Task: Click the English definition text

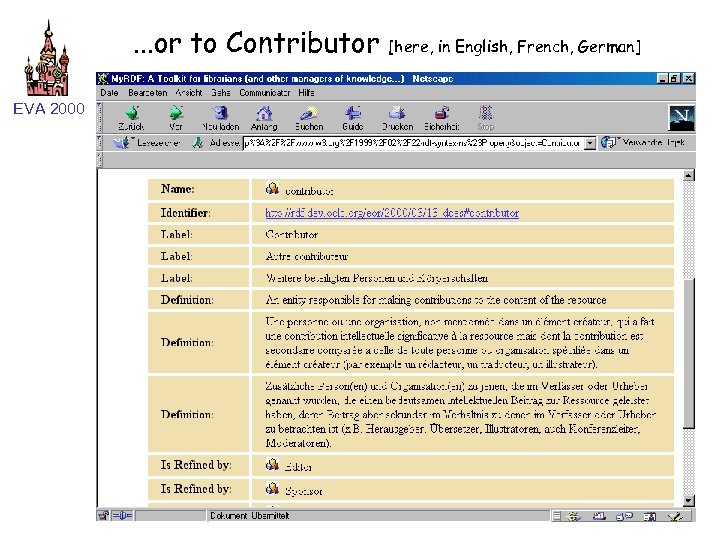Action: pos(436,300)
